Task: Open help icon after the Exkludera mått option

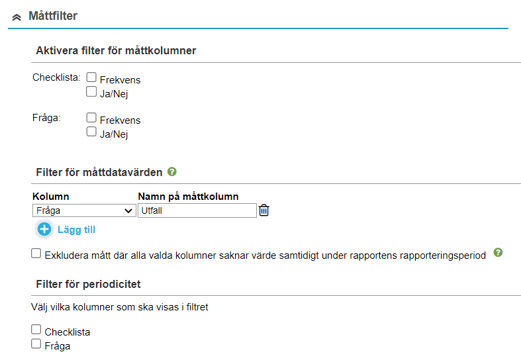Action: click(x=498, y=252)
